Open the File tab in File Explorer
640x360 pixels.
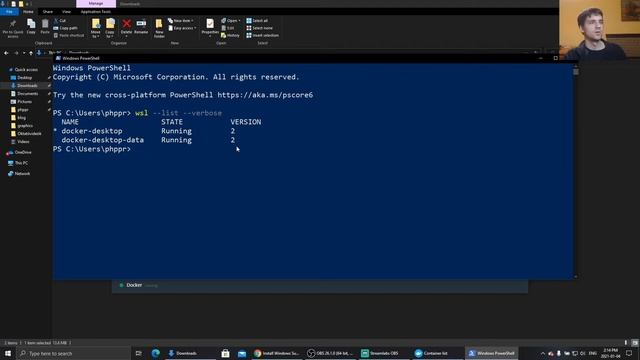9,12
